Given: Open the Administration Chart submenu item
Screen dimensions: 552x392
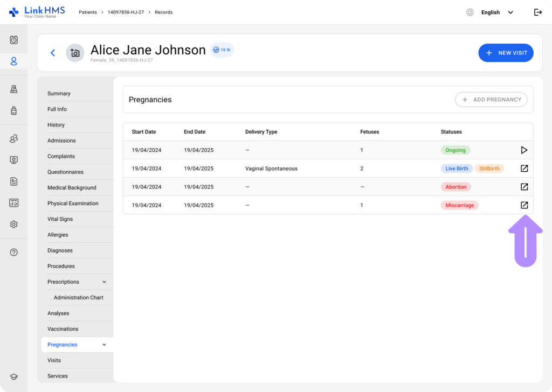Looking at the screenshot, I should (78, 298).
